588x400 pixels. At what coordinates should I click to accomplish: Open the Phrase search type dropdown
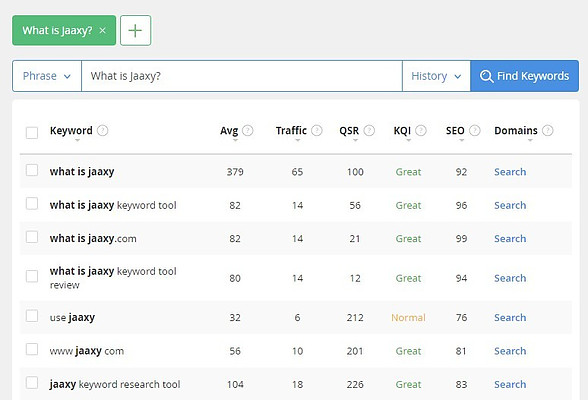(47, 76)
